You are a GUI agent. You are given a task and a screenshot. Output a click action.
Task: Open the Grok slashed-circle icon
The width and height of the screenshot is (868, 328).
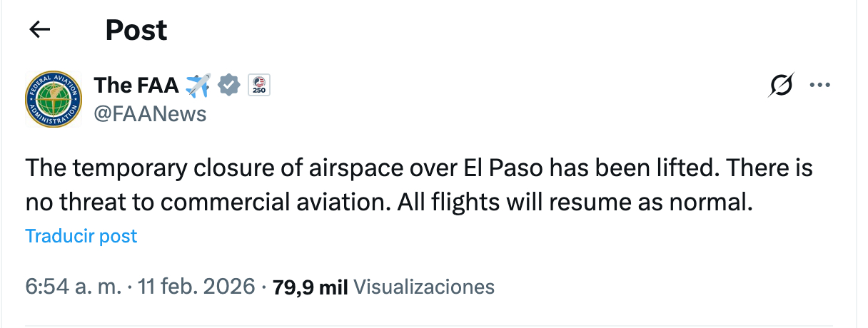781,85
